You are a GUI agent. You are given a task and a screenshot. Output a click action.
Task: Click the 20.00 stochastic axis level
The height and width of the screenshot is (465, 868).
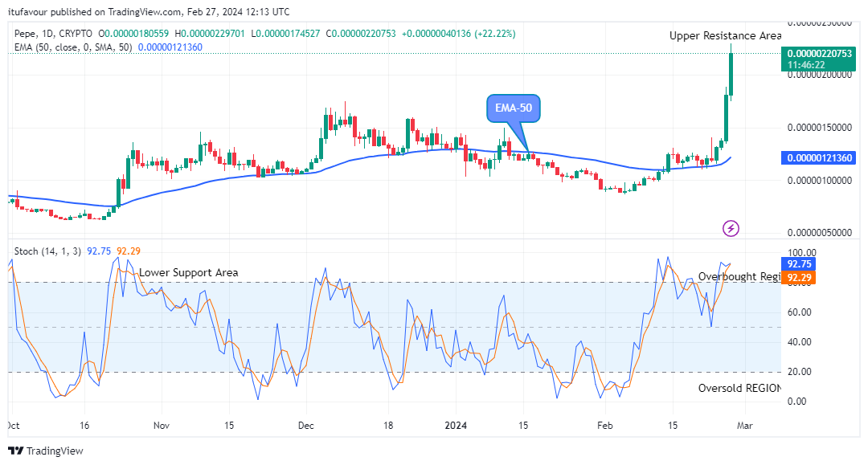800,372
